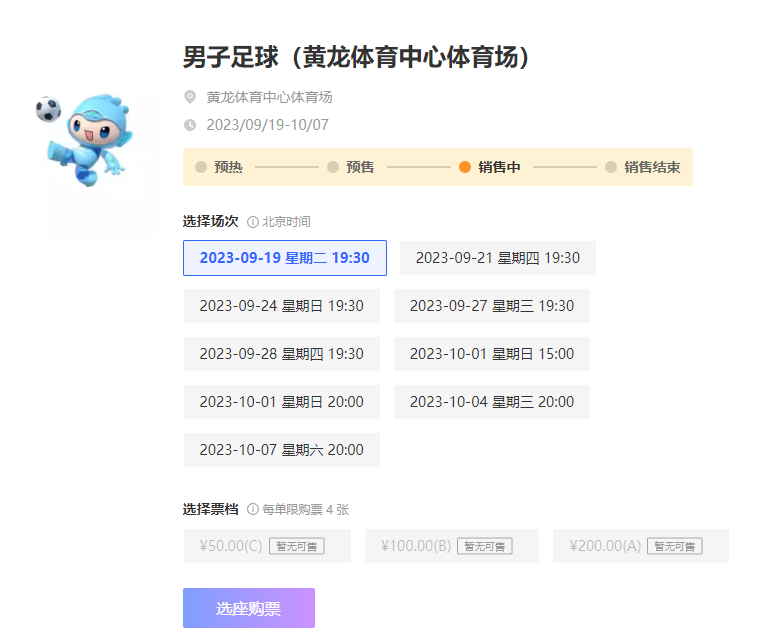The image size is (777, 631).
Task: Click the location pin icon beside venue name
Action: point(190,97)
